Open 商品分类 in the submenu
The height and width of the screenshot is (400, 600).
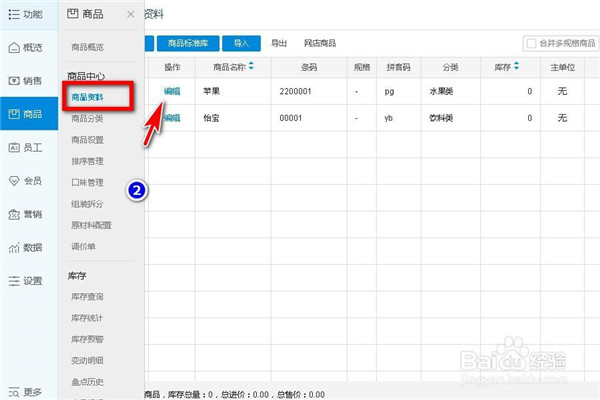pos(87,119)
